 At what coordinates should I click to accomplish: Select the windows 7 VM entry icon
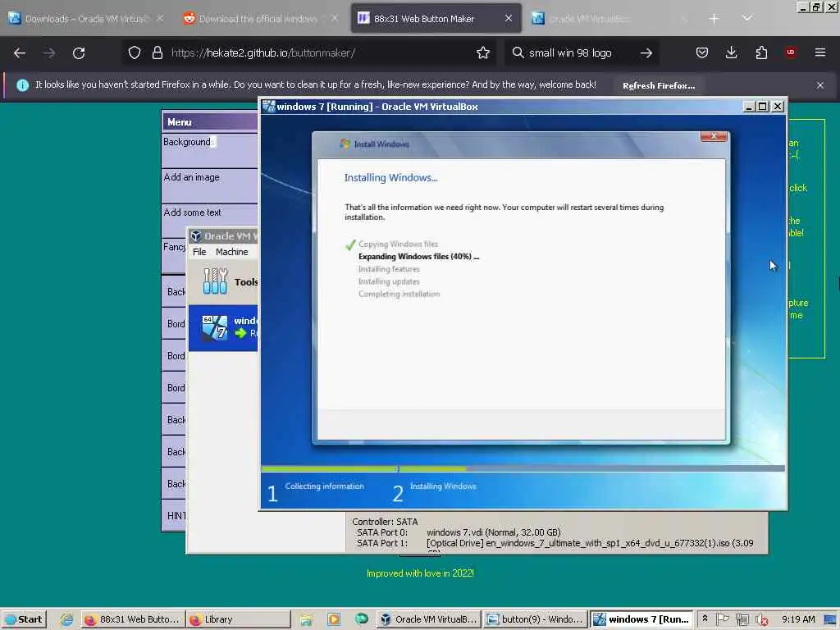pyautogui.click(x=214, y=328)
